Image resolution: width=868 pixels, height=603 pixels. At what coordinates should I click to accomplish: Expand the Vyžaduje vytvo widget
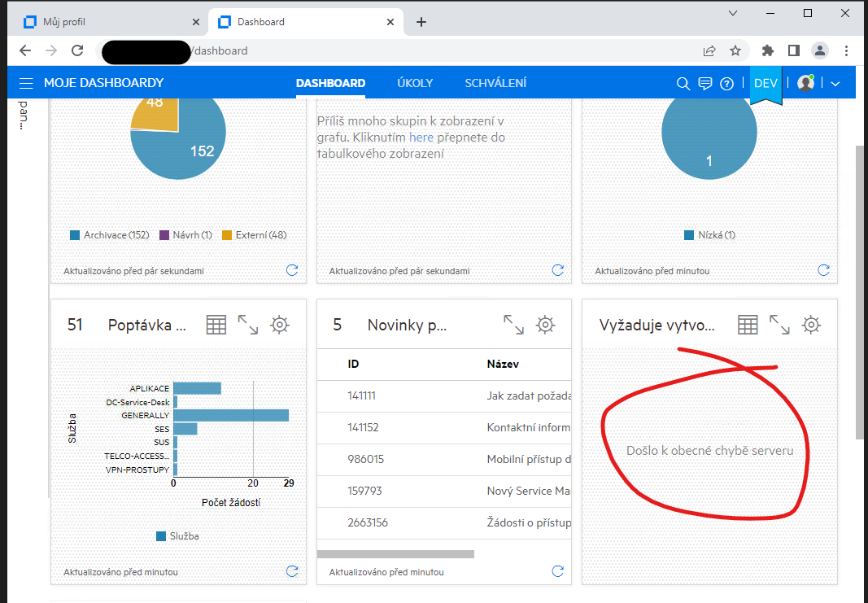(779, 324)
